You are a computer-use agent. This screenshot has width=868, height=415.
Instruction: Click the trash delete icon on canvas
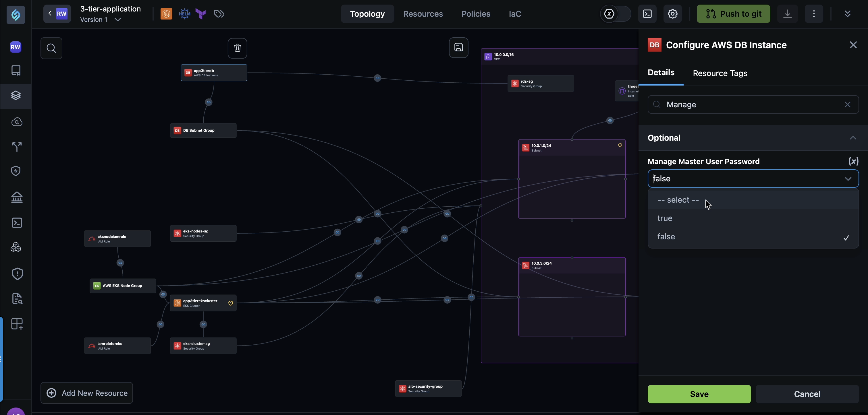pos(237,48)
